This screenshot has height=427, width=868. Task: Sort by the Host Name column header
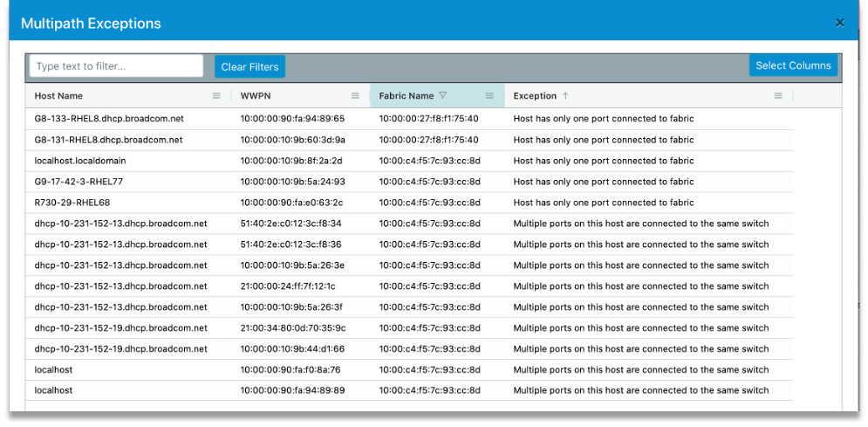click(58, 96)
